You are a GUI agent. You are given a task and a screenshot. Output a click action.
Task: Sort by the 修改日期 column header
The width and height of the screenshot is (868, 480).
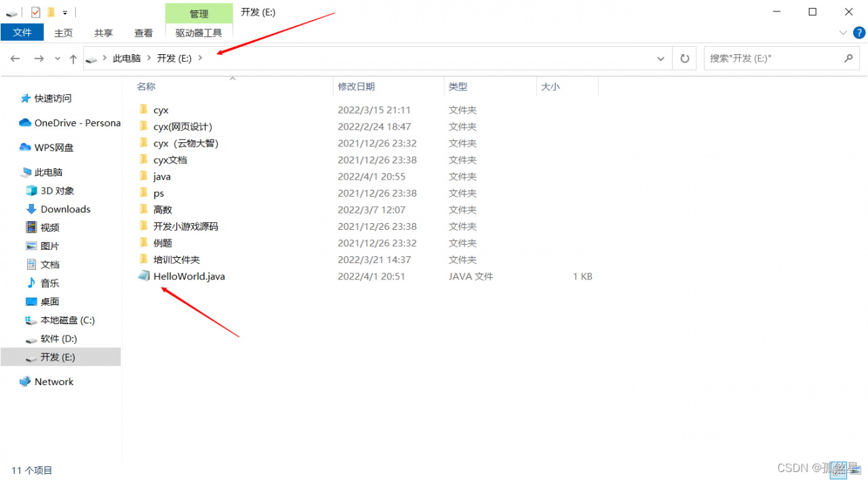[356, 87]
